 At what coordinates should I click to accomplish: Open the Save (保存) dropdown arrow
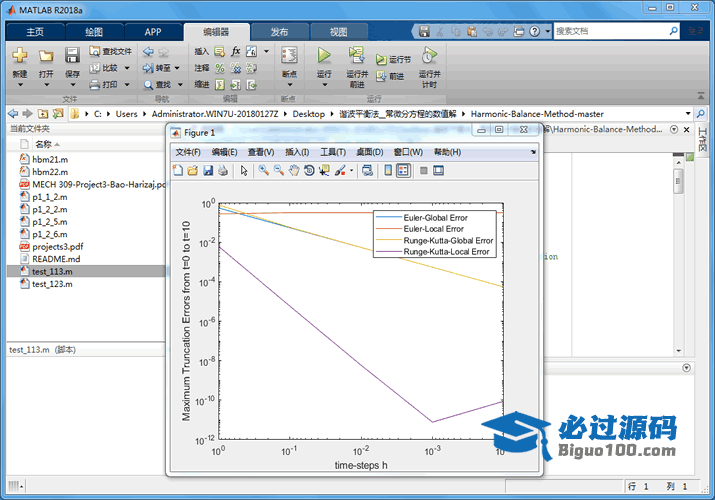[72, 85]
